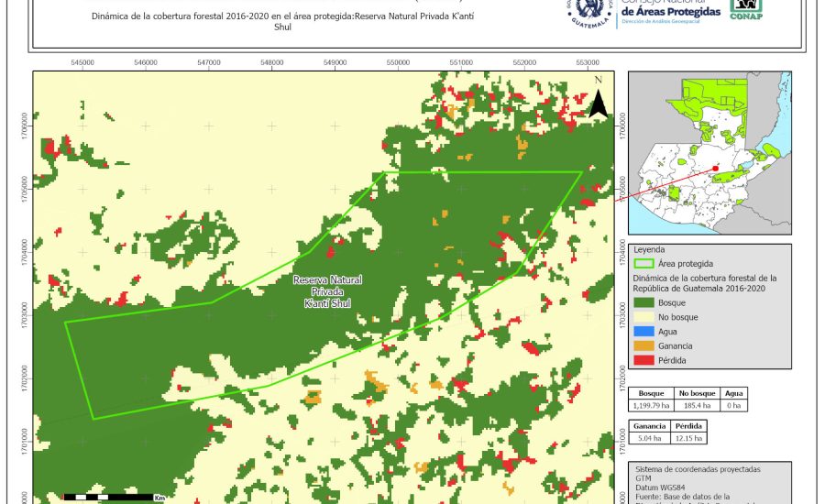Select the 185.4 ha No bosque value

[698, 404]
